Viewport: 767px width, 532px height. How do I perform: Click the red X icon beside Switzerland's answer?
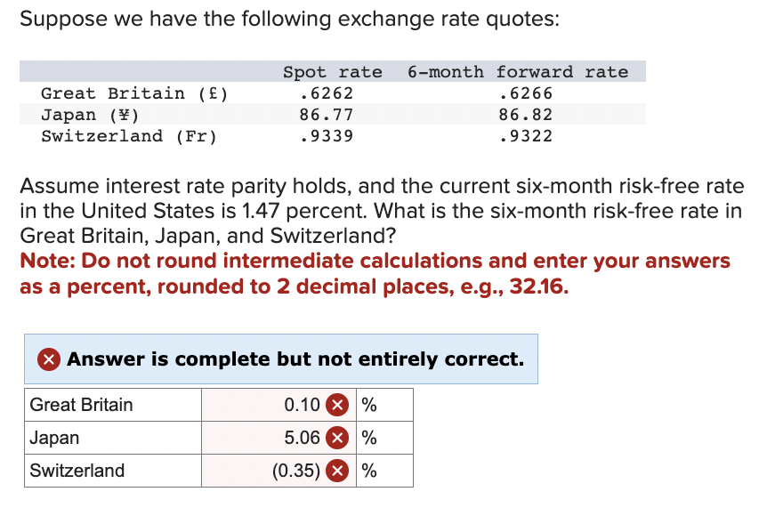tap(337, 471)
